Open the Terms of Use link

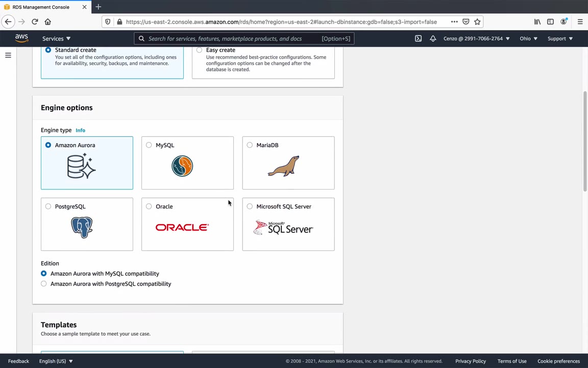512,361
